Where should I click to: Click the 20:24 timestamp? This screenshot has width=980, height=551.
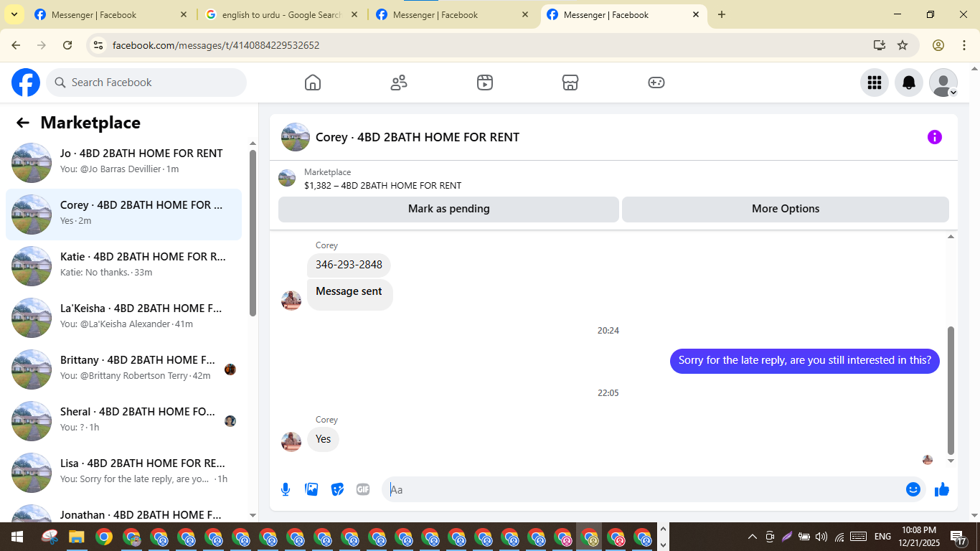(x=608, y=331)
